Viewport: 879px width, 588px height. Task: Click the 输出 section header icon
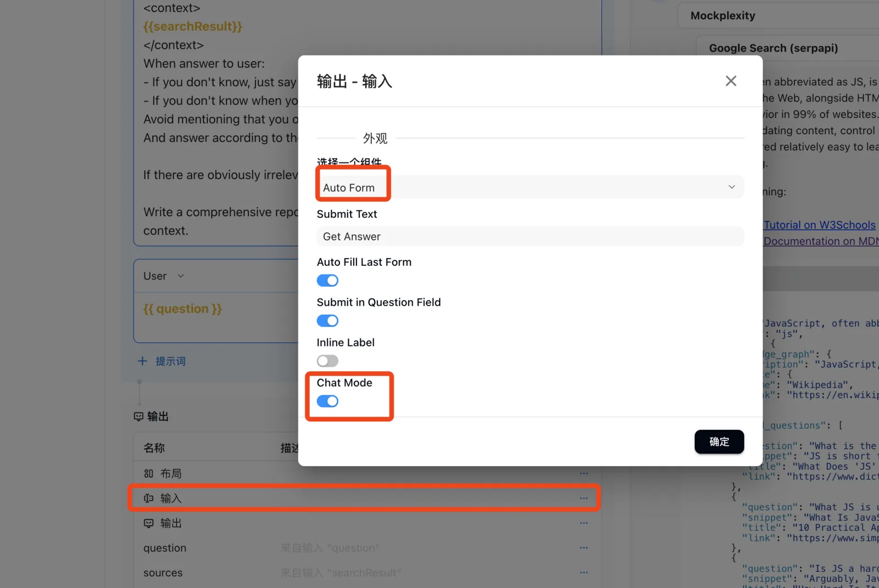coord(138,417)
